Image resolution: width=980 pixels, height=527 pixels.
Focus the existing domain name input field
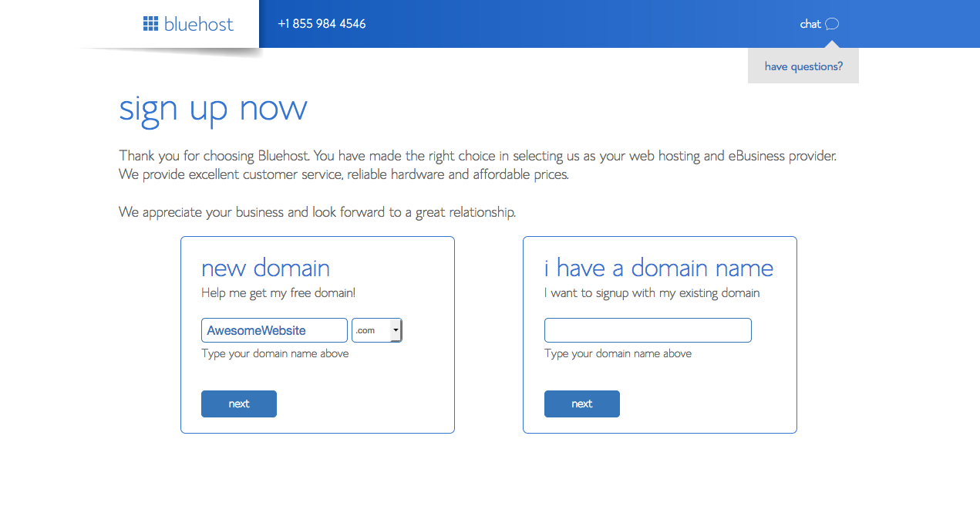[648, 330]
